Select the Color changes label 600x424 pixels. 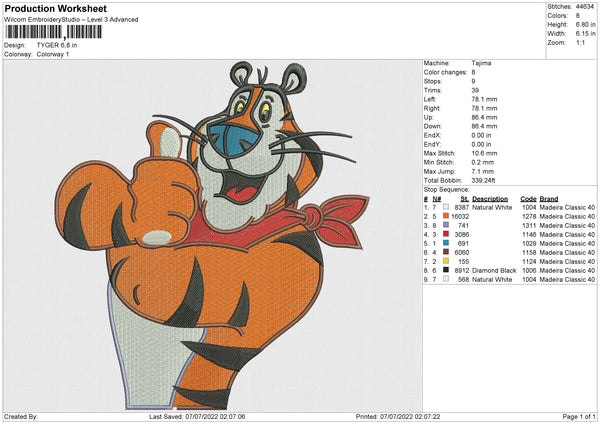(445, 72)
